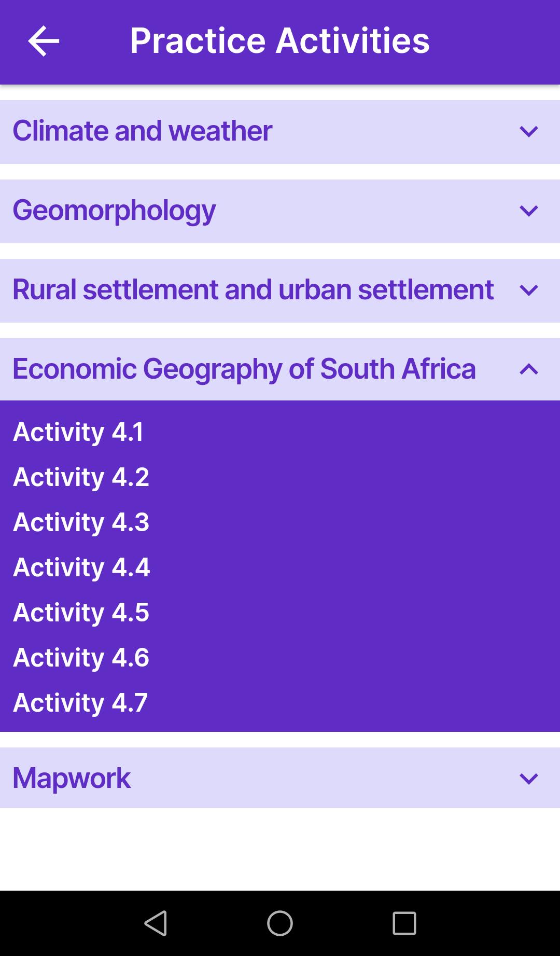Open Activity 4.2
This screenshot has width=560, height=956.
coord(81,477)
